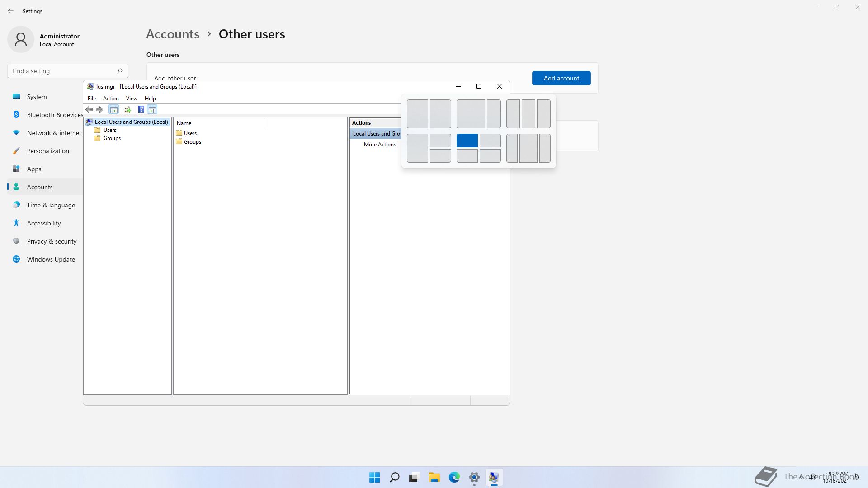
Task: Click the Forward arrow in lusrmgr toolbar
Action: tap(99, 109)
